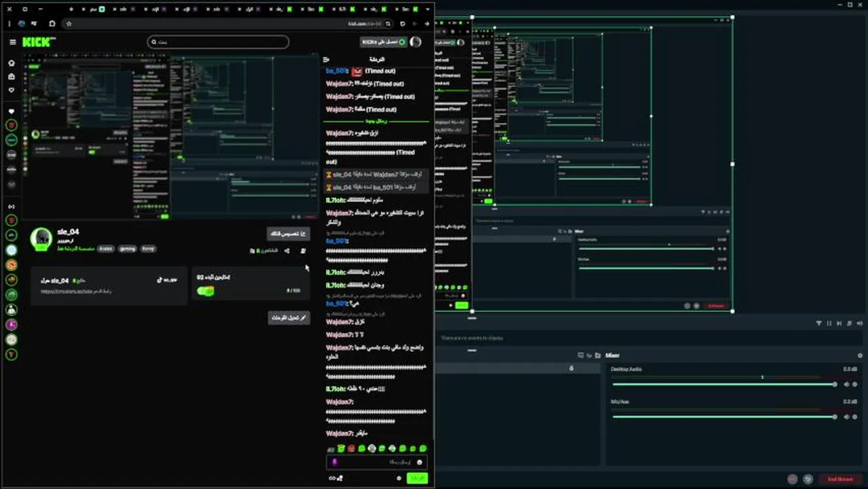Open the user avatar menu in Kick header

click(x=416, y=42)
